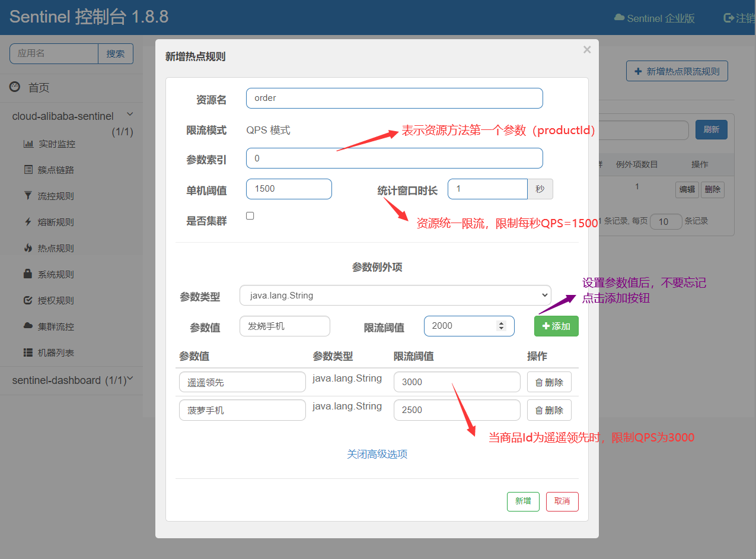Open the 首页 home menu item
The width and height of the screenshot is (756, 559).
(x=39, y=88)
